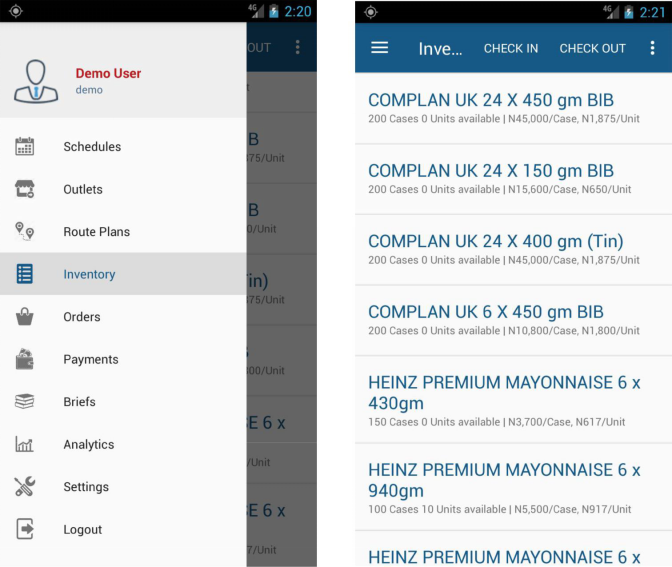This screenshot has width=672, height=567.
Task: Open Settings menu entry
Action: pyautogui.click(x=86, y=487)
